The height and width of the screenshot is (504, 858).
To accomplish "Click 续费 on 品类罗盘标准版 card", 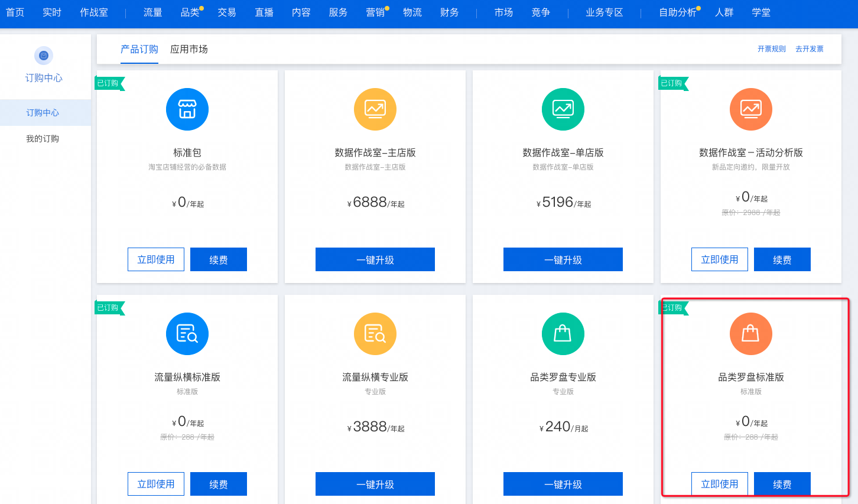I will pyautogui.click(x=782, y=484).
